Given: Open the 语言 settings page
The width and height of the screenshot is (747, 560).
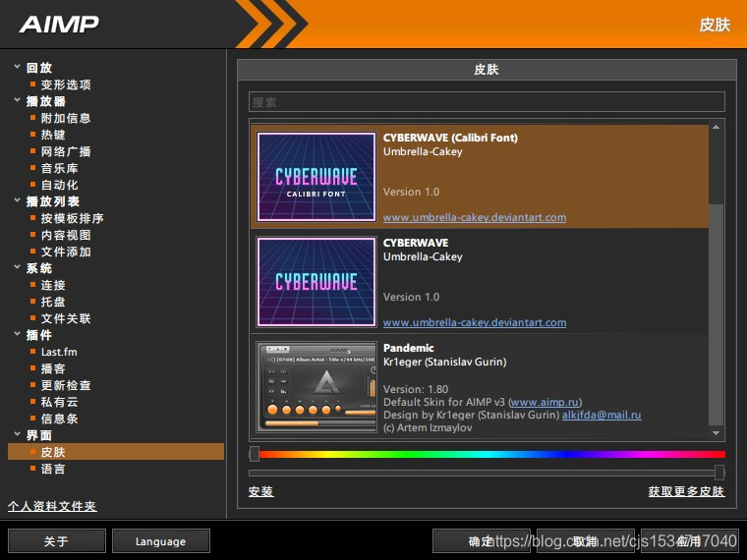Looking at the screenshot, I should pos(53,469).
